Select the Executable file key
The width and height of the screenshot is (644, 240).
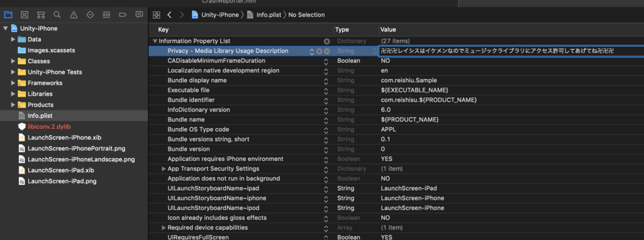pyautogui.click(x=189, y=90)
